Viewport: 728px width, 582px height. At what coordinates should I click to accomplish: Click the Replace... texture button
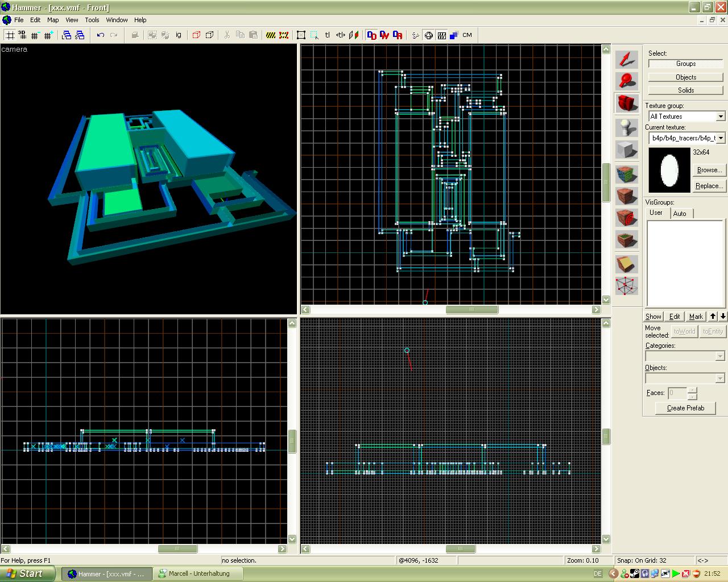(x=709, y=186)
